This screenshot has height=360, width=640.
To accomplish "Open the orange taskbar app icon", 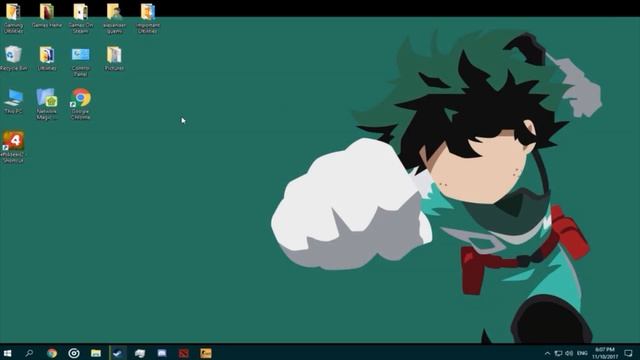I will (206, 353).
